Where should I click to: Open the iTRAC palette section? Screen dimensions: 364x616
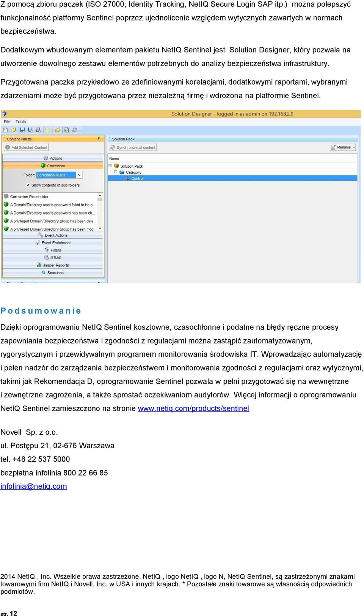click(53, 258)
